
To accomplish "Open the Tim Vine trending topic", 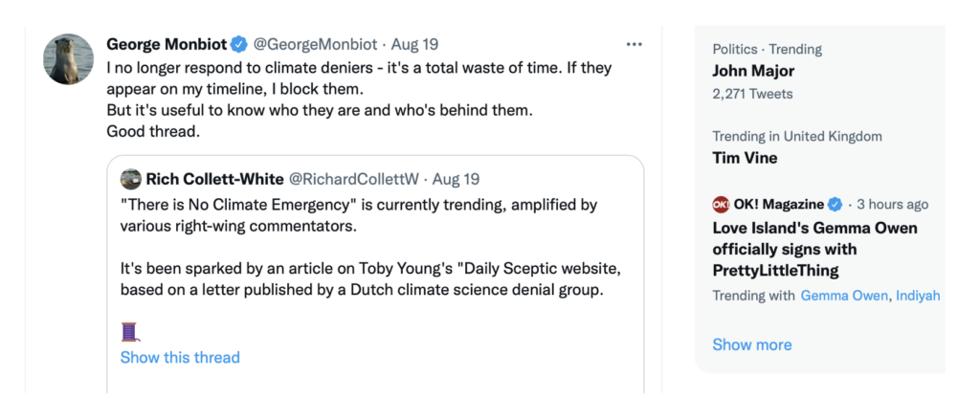I will point(745,158).
